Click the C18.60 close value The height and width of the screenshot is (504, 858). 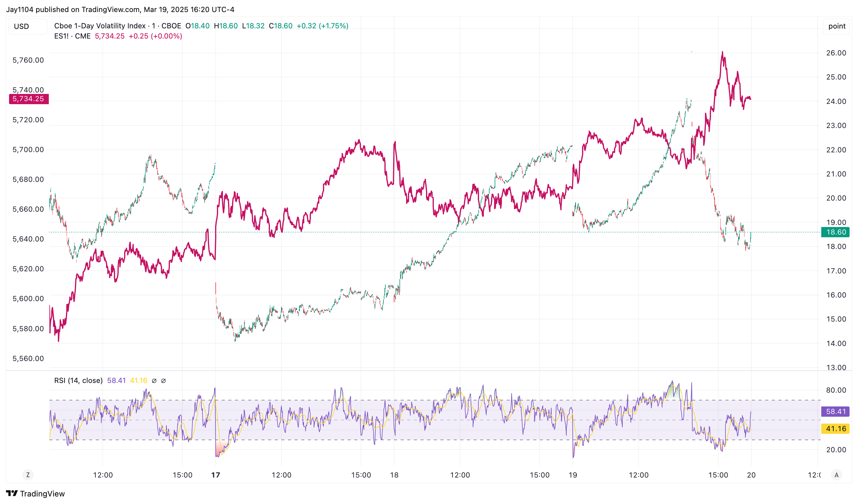coord(280,26)
